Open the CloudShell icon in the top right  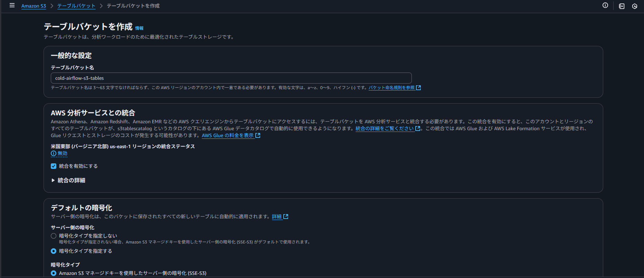[622, 6]
